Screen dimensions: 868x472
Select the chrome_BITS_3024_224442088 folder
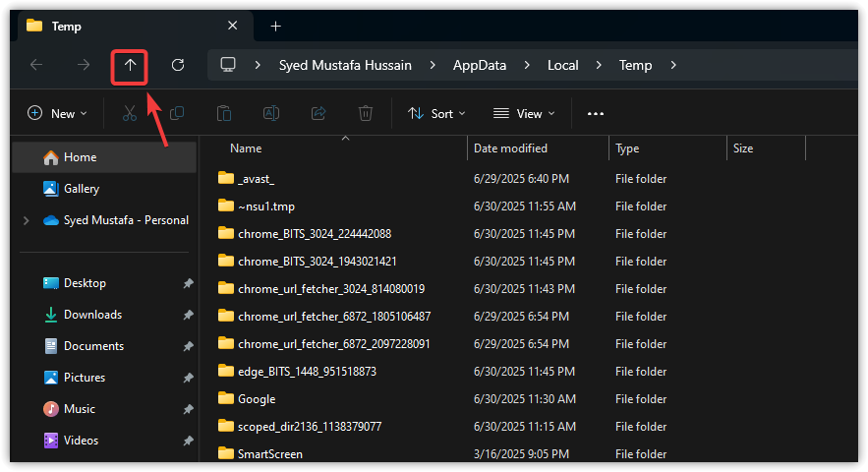coord(314,234)
